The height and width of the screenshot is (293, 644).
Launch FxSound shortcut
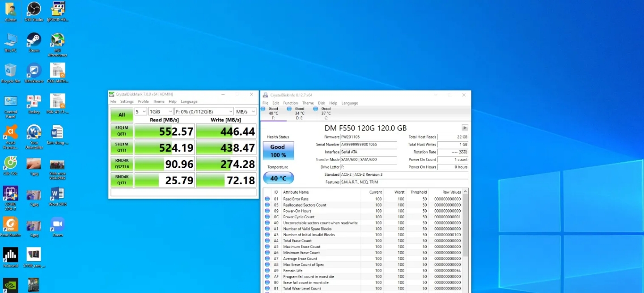(x=11, y=258)
